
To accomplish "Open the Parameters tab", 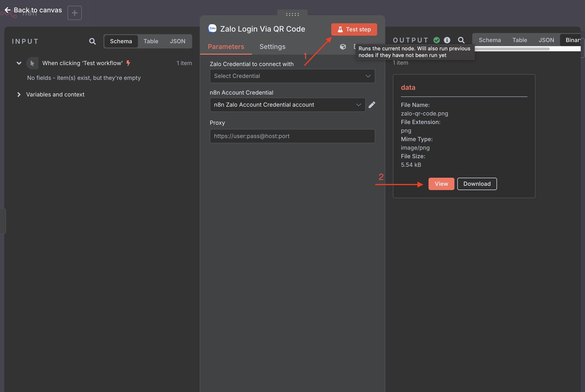I will (226, 47).
